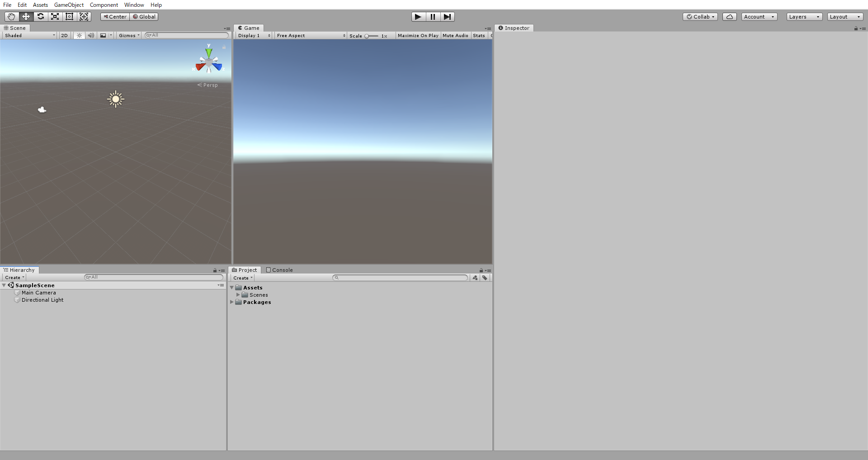The width and height of the screenshot is (868, 460).
Task: Start Play mode
Action: click(x=418, y=17)
